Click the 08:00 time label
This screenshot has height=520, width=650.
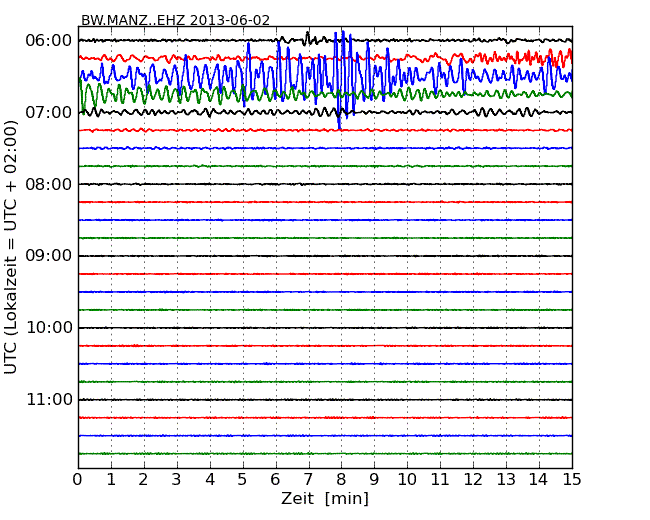coord(49,184)
